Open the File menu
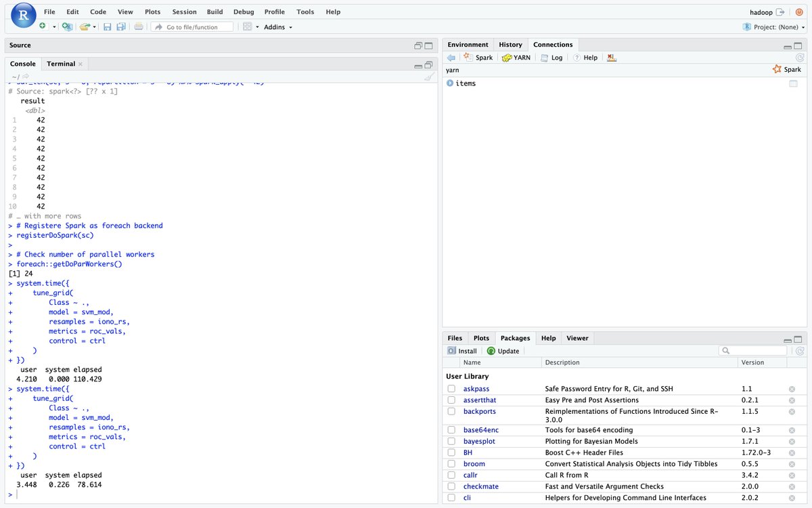This screenshot has width=812, height=508. pyautogui.click(x=49, y=12)
